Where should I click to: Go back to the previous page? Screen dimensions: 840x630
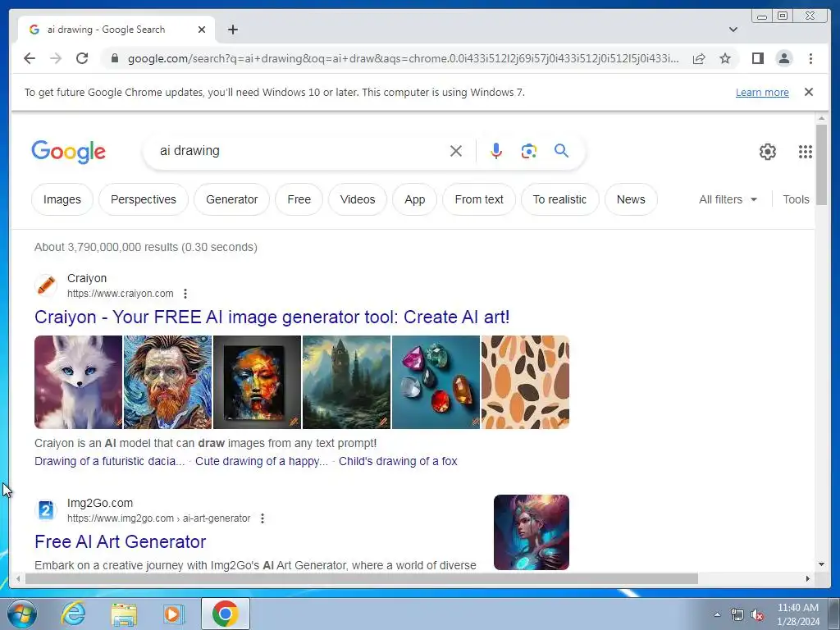tap(30, 58)
